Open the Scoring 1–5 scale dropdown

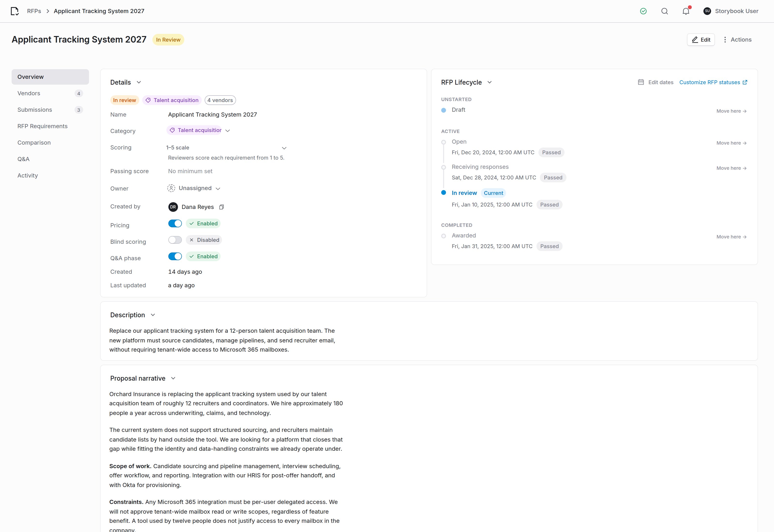(x=227, y=148)
